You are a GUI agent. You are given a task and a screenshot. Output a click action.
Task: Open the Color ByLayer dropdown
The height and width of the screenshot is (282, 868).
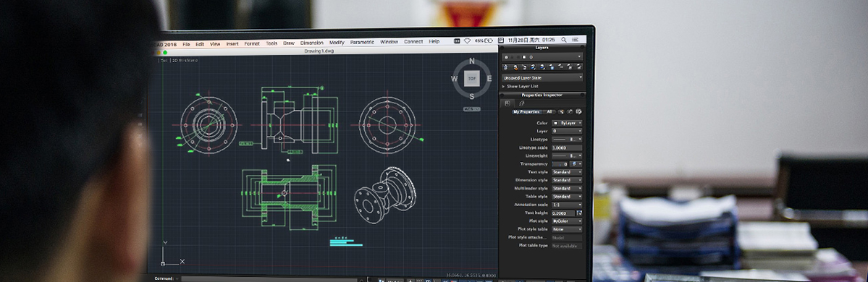[567, 124]
